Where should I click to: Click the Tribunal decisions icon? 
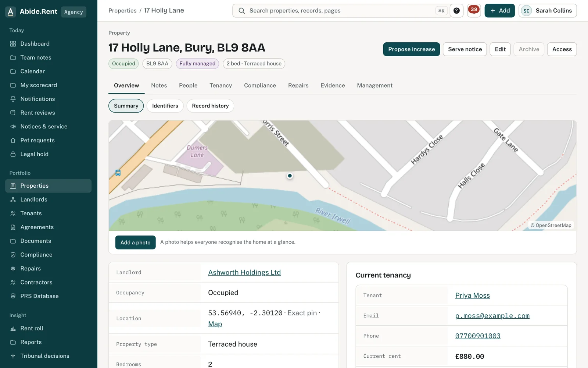point(13,356)
